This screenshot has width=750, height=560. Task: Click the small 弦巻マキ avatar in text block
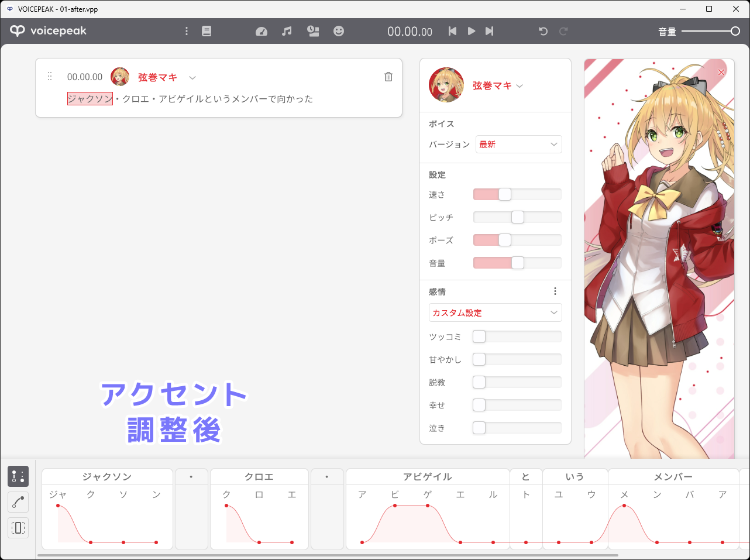coord(120,77)
